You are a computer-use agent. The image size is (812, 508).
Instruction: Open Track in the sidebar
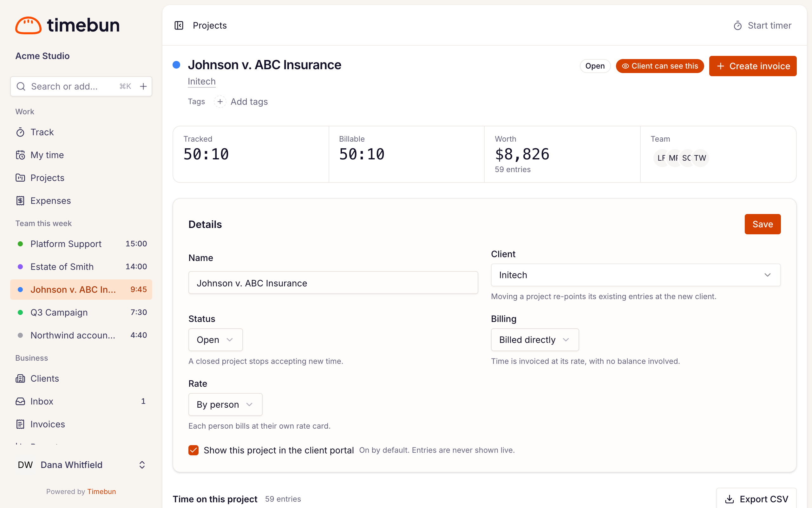click(81, 132)
